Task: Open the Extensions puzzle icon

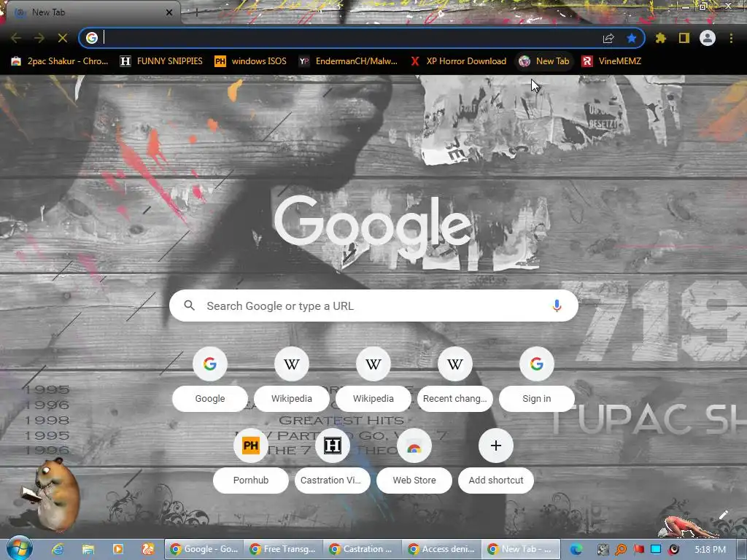Action: 661,38
